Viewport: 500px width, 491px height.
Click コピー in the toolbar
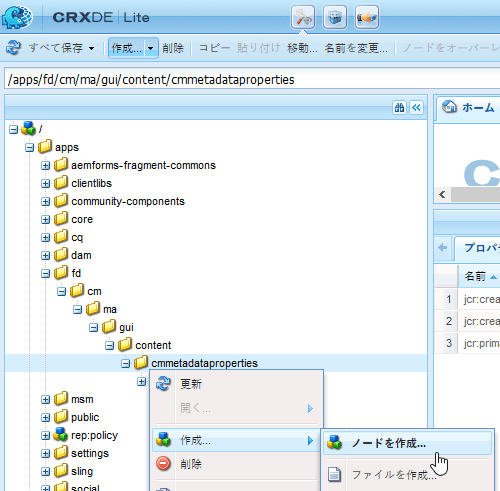coord(214,48)
